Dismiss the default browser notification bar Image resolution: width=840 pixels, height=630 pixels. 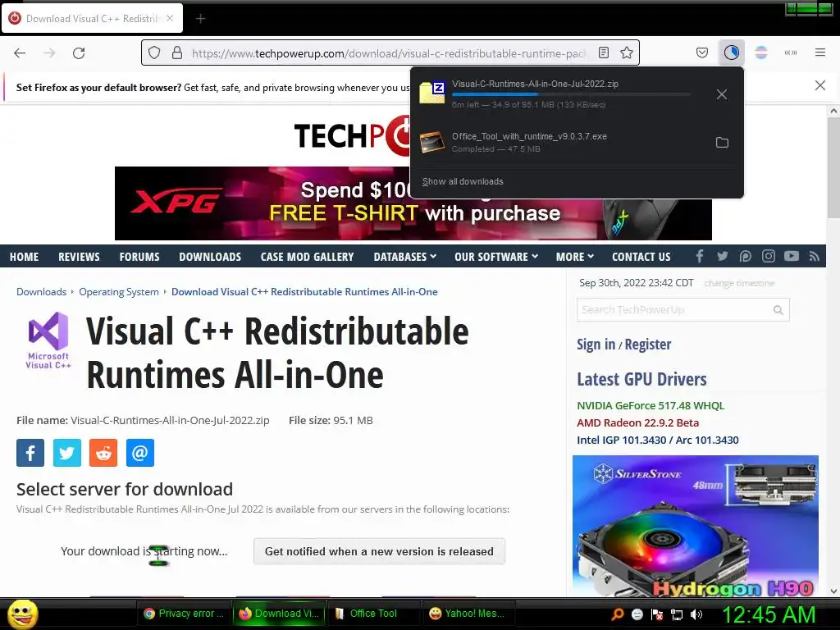coord(820,85)
